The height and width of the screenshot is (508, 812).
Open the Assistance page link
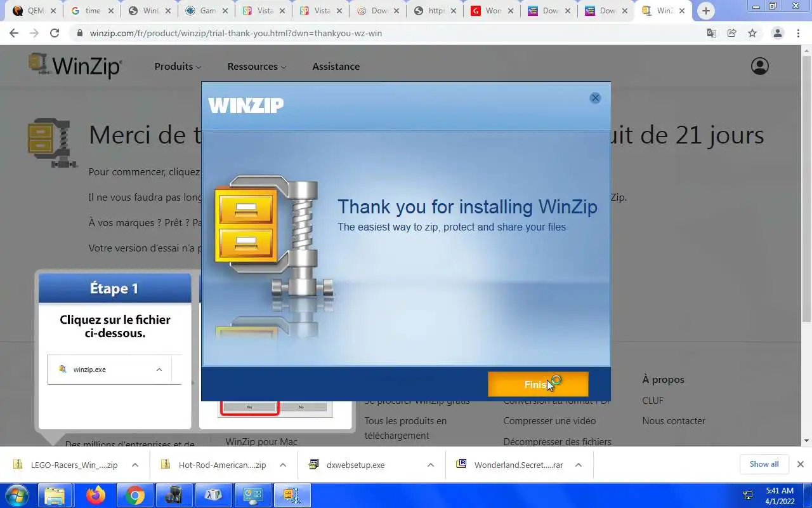pos(336,66)
